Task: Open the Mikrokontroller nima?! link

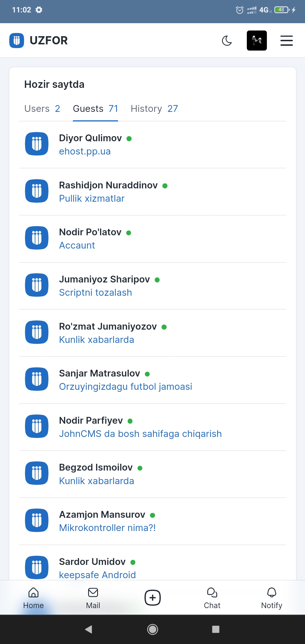Action: [107, 528]
